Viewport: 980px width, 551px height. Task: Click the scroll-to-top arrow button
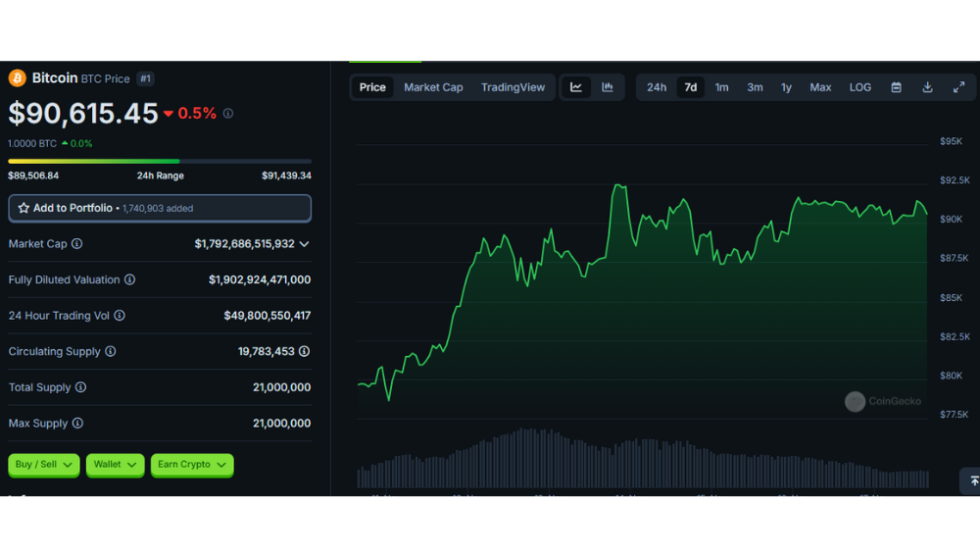[x=972, y=480]
